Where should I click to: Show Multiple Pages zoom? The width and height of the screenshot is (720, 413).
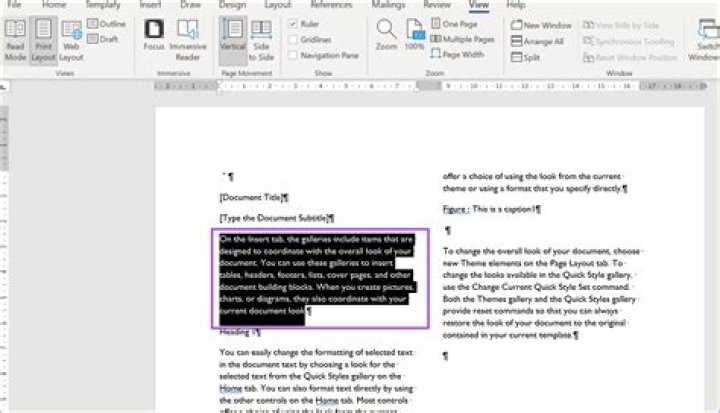click(x=462, y=40)
